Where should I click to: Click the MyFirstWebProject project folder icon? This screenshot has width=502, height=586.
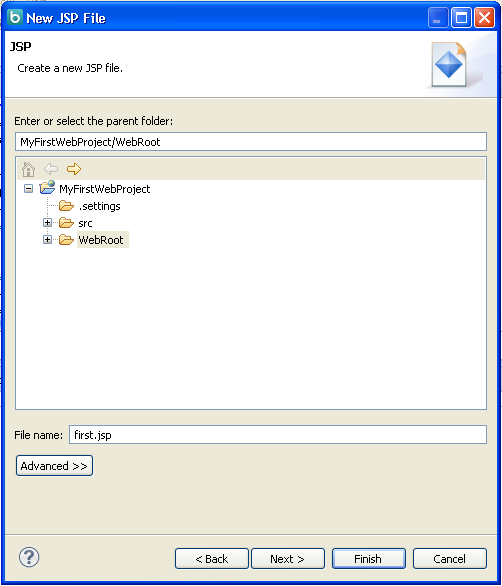(47, 188)
